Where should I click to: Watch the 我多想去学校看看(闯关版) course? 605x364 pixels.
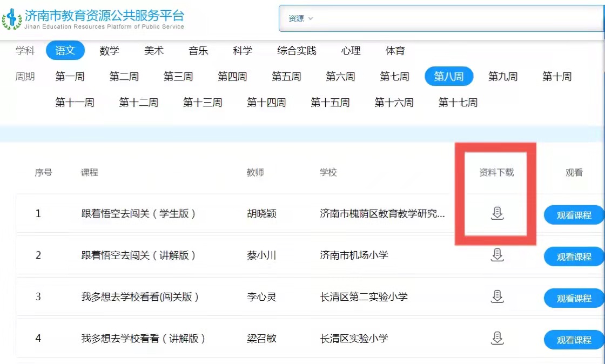[574, 299]
